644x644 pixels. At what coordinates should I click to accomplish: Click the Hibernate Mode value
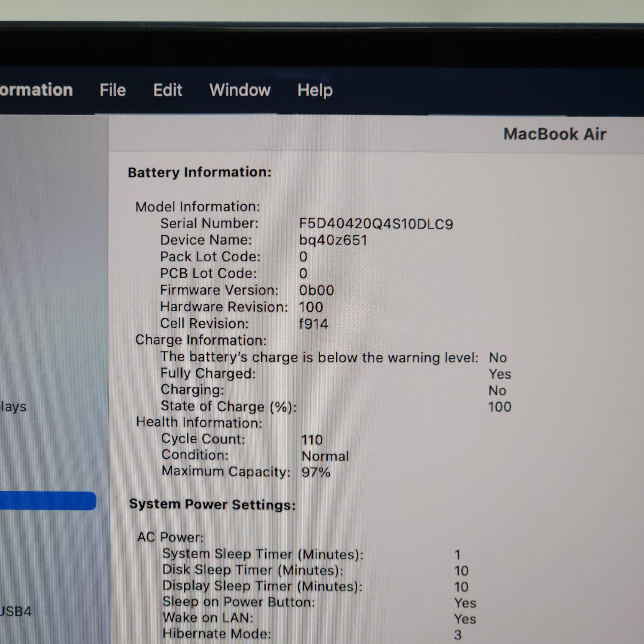point(458,635)
